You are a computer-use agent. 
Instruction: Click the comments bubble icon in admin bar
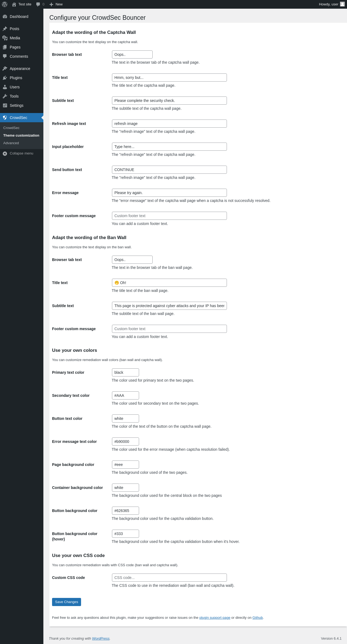(38, 4)
